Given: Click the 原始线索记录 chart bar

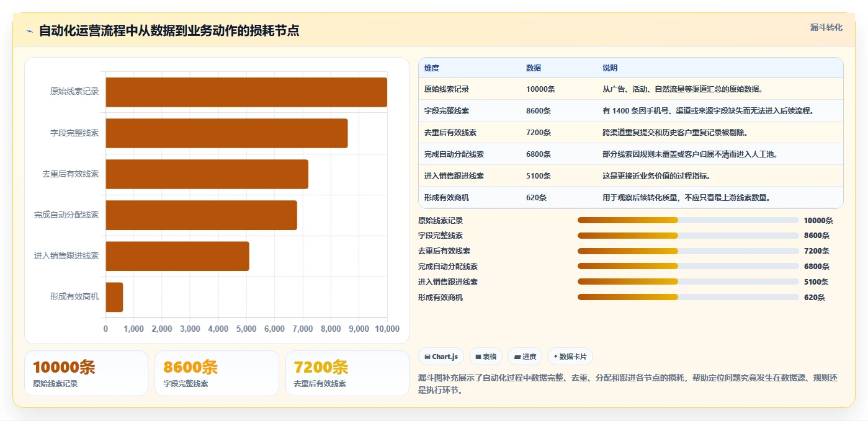Looking at the screenshot, I should [246, 92].
